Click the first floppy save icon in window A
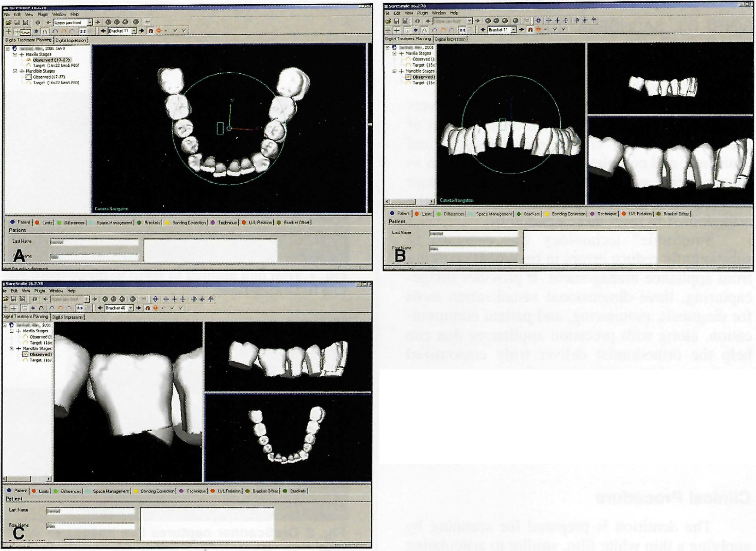 (x=17, y=23)
